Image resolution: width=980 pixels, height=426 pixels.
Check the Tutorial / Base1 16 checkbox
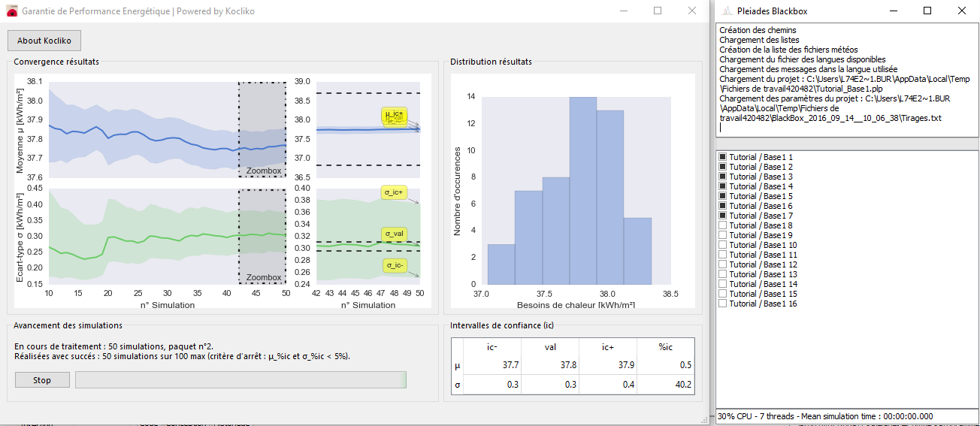(x=723, y=304)
